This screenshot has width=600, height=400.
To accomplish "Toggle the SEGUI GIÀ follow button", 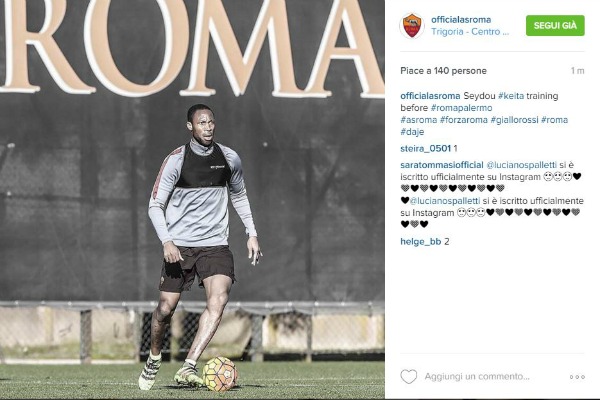I will (x=555, y=26).
